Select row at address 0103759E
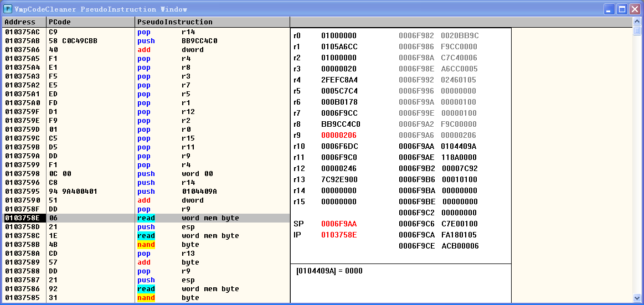 click(x=146, y=120)
